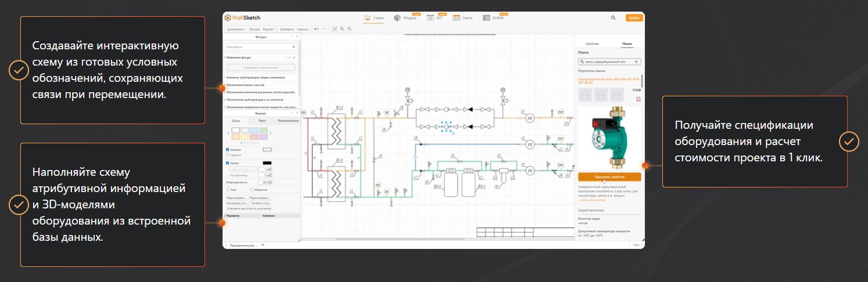Toggle the Заливка fill checkbox
The height and width of the screenshot is (282, 868).
(227, 150)
